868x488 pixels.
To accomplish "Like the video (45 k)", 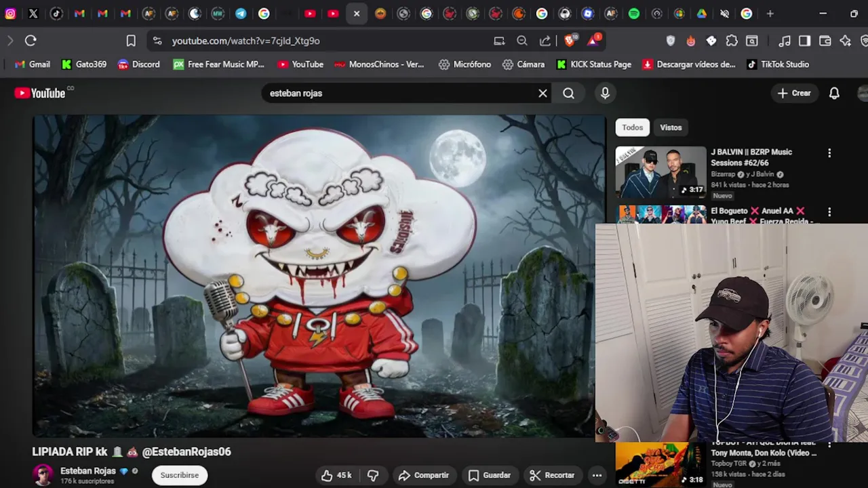I will 337,475.
